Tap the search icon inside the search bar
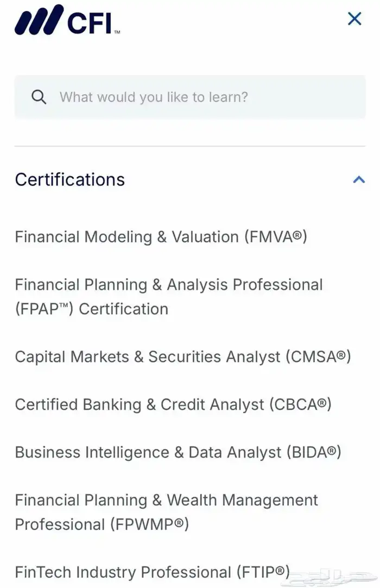380x588 pixels. coord(38,97)
